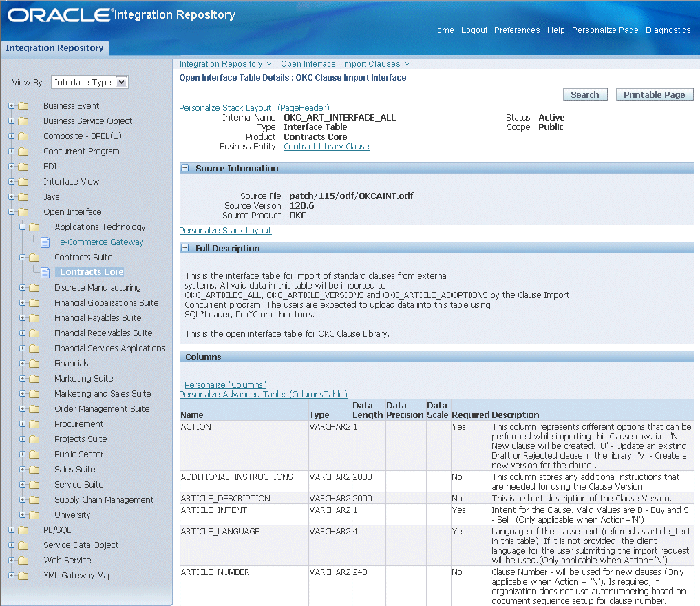Click the Financial Receivables Suite folder icon

click(34, 333)
